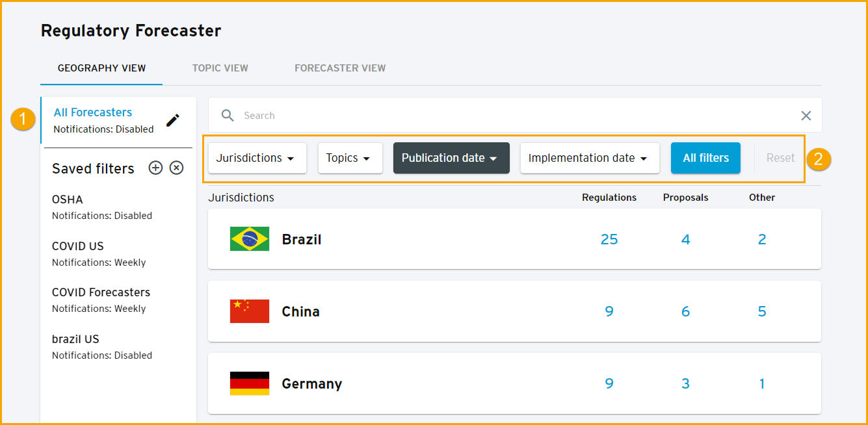Click the Brazil jurisdiction name
Image resolution: width=868 pixels, height=425 pixels.
click(302, 239)
